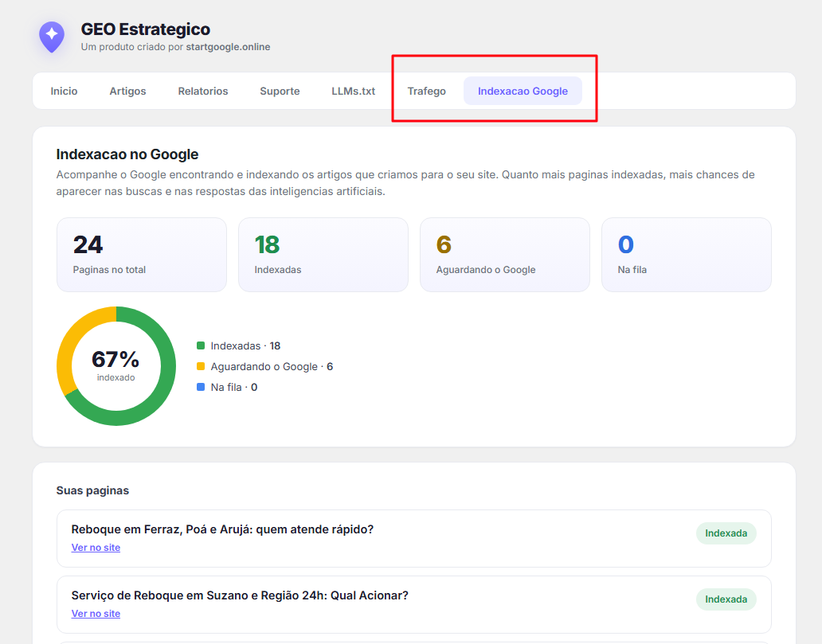
Task: Click the 24 Paginas no total card
Action: pyautogui.click(x=142, y=255)
